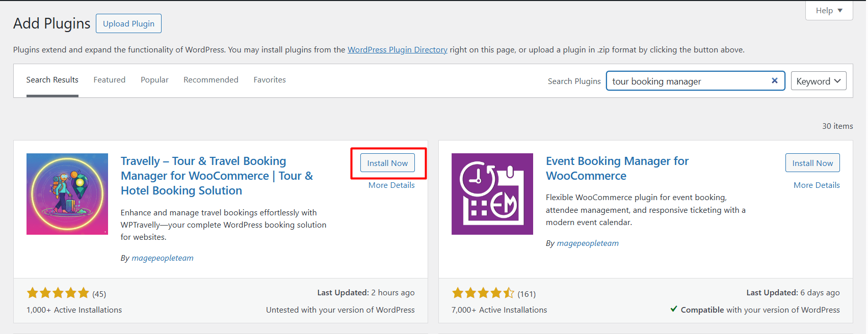The height and width of the screenshot is (334, 868).
Task: Open the Recommended plugins tab
Action: coord(211,80)
